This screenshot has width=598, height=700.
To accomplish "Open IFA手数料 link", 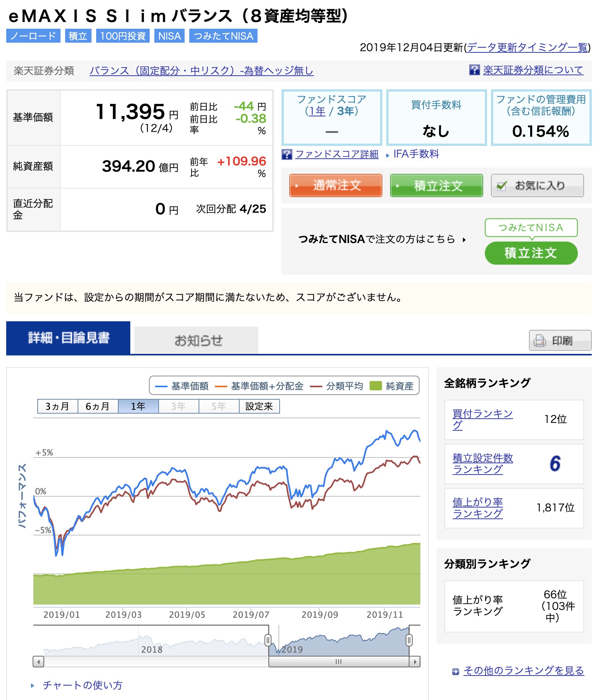I will (416, 154).
